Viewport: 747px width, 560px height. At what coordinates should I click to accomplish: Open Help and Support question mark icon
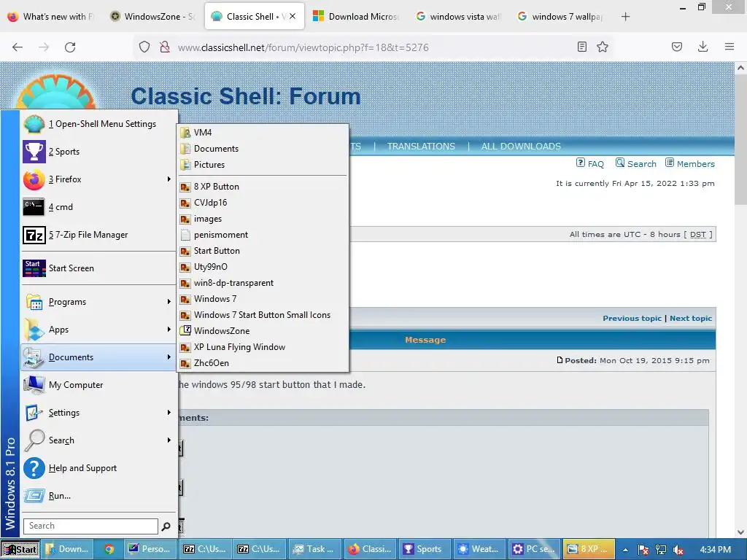coord(34,468)
